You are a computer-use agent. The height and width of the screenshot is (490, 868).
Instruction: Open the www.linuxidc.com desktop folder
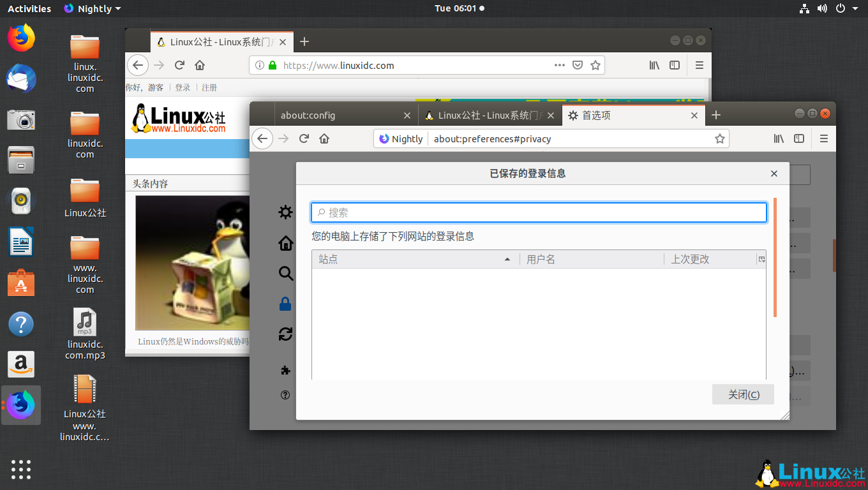(x=85, y=264)
